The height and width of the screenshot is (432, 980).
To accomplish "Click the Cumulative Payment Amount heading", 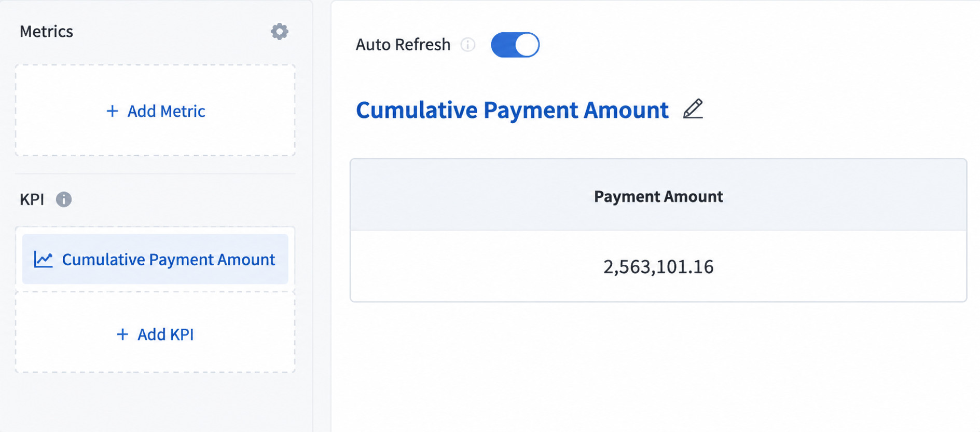I will click(x=512, y=110).
